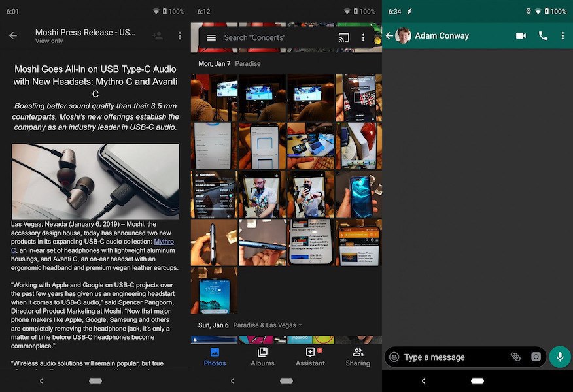The image size is (573, 392).
Task: Go back from Adam Conway chat
Action: [390, 36]
